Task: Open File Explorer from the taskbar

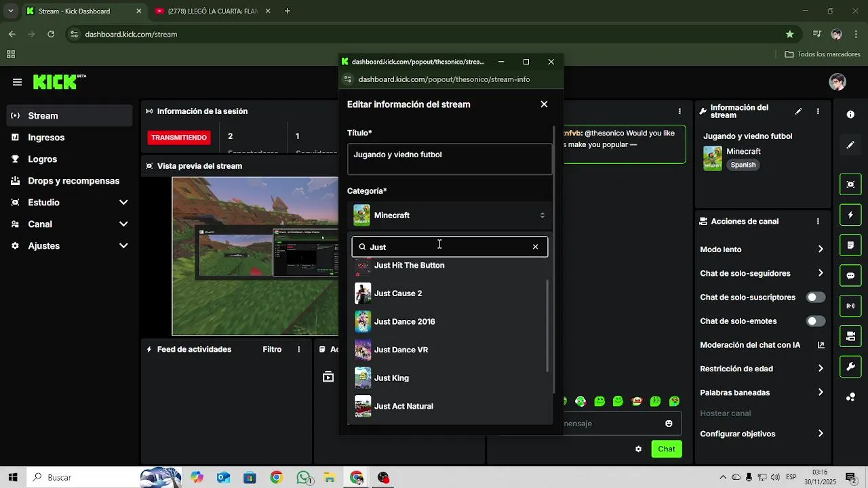Action: pyautogui.click(x=330, y=478)
